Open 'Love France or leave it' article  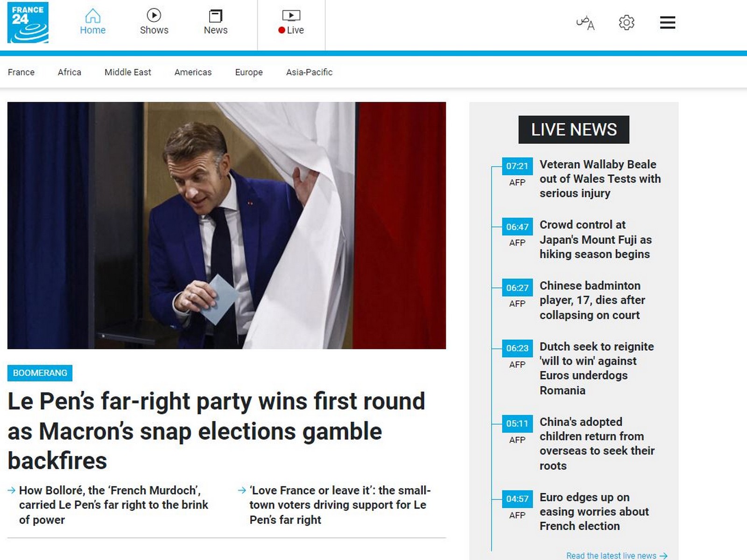pos(339,504)
